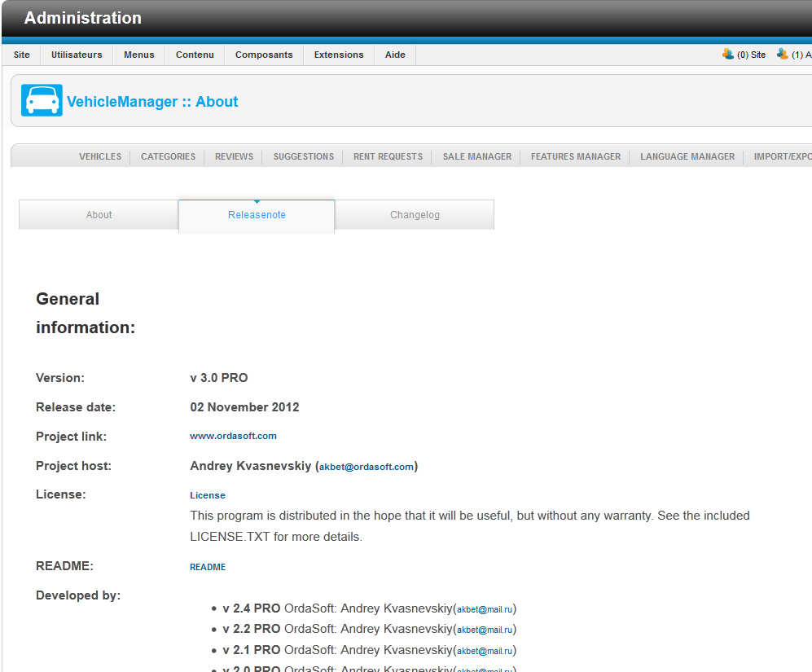This screenshot has width=812, height=672.
Task: Click the Site users icon
Action: point(727,54)
